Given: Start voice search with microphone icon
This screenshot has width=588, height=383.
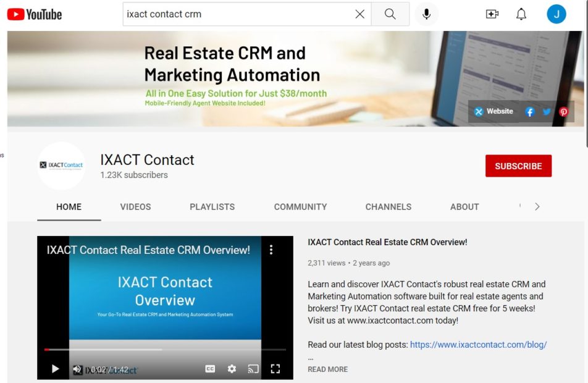Looking at the screenshot, I should pos(426,14).
